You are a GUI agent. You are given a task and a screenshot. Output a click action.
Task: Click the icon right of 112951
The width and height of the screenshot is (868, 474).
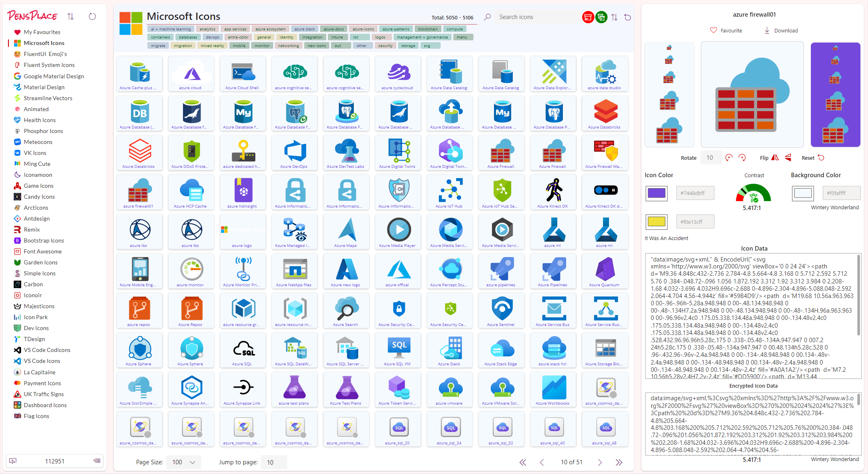97,461
